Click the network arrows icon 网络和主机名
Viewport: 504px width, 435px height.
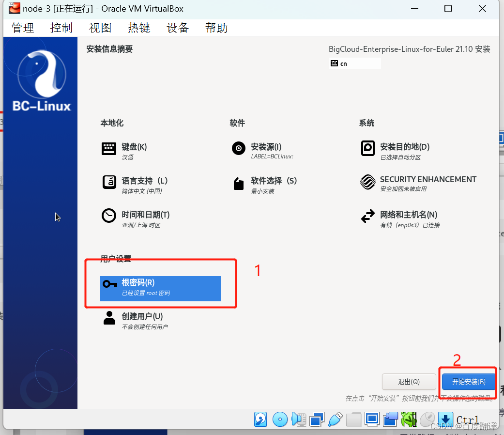coord(368,216)
